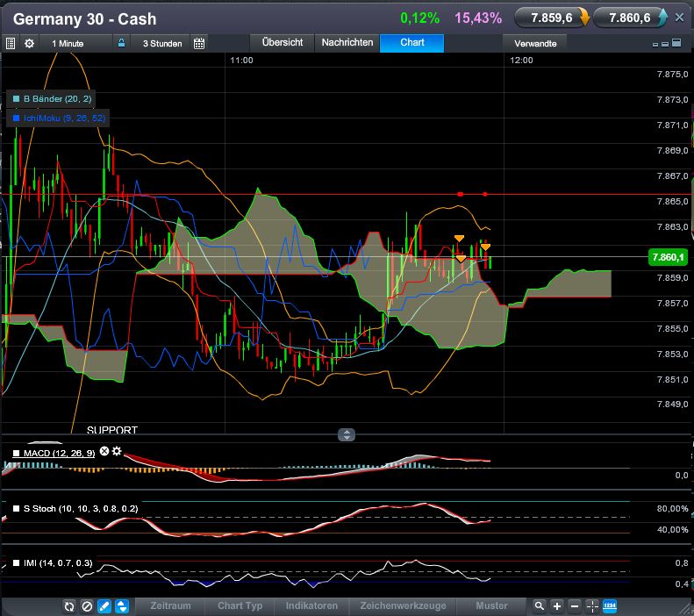
Task: Click buy price button 7.860,6
Action: tap(630, 18)
